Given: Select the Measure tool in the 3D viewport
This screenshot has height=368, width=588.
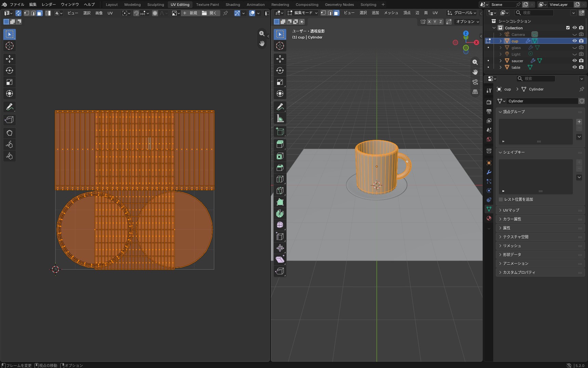Looking at the screenshot, I should 280,118.
